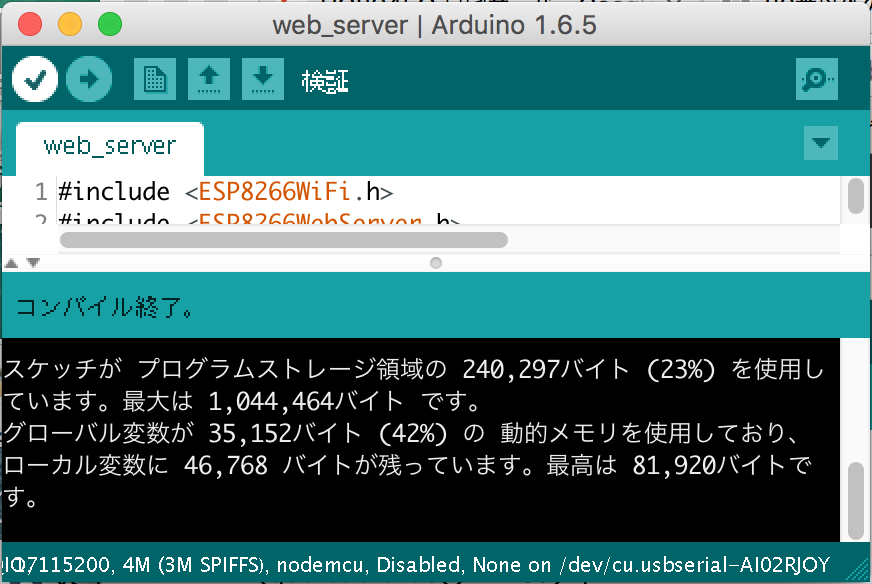872x584 pixels.
Task: Click the pane divider grip dot
Action: click(x=436, y=263)
